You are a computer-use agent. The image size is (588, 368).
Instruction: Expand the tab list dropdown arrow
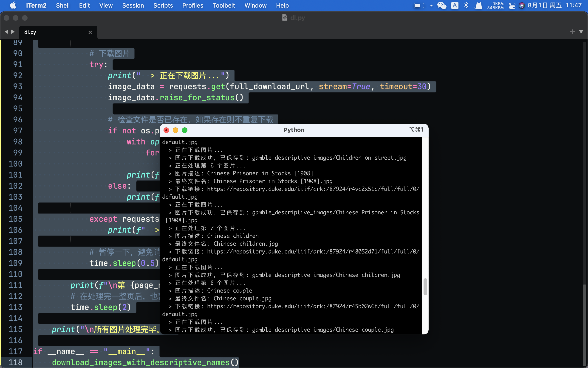[581, 32]
